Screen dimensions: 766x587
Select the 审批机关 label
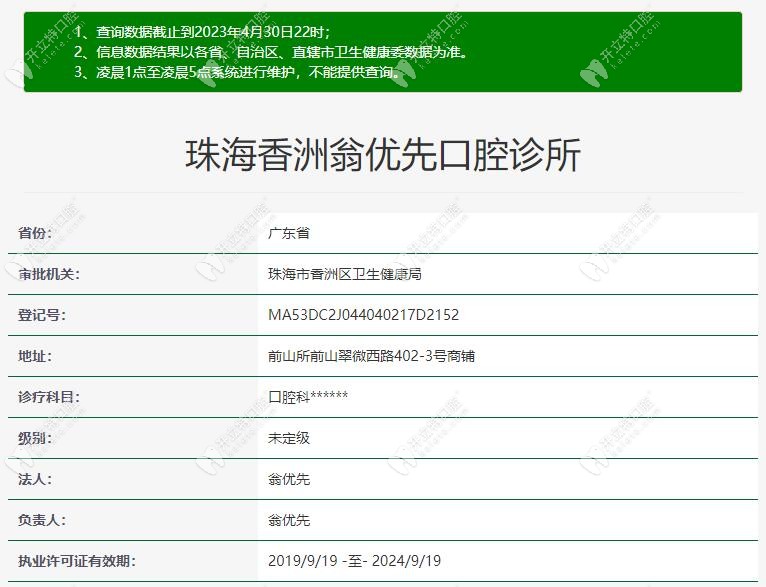pyautogui.click(x=49, y=274)
